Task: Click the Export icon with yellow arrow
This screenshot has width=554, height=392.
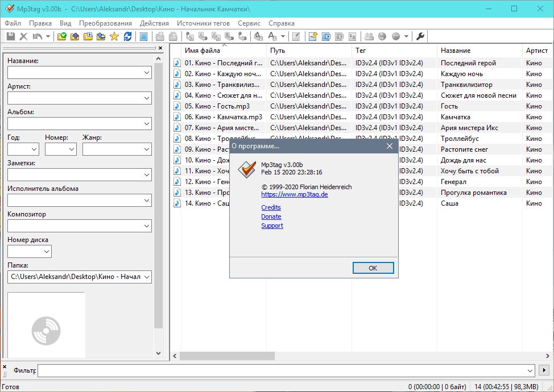Action: click(x=313, y=36)
